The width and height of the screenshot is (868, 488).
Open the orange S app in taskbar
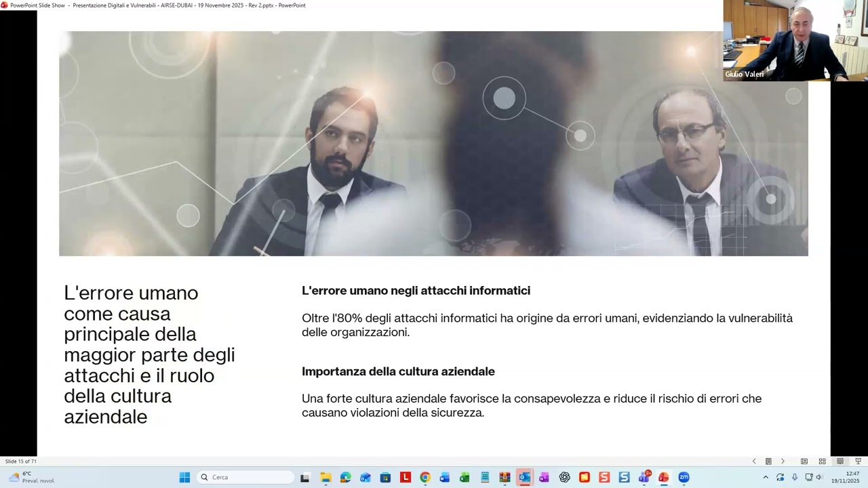click(604, 477)
